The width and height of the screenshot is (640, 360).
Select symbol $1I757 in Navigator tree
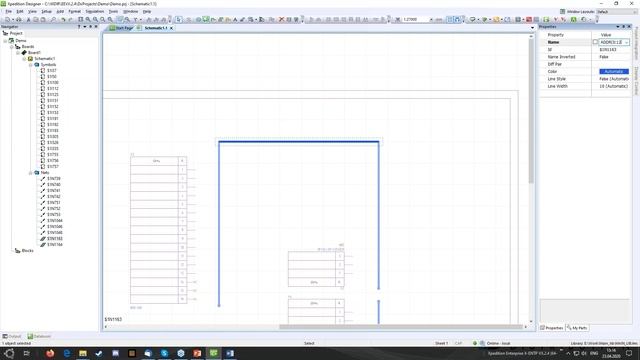53,167
